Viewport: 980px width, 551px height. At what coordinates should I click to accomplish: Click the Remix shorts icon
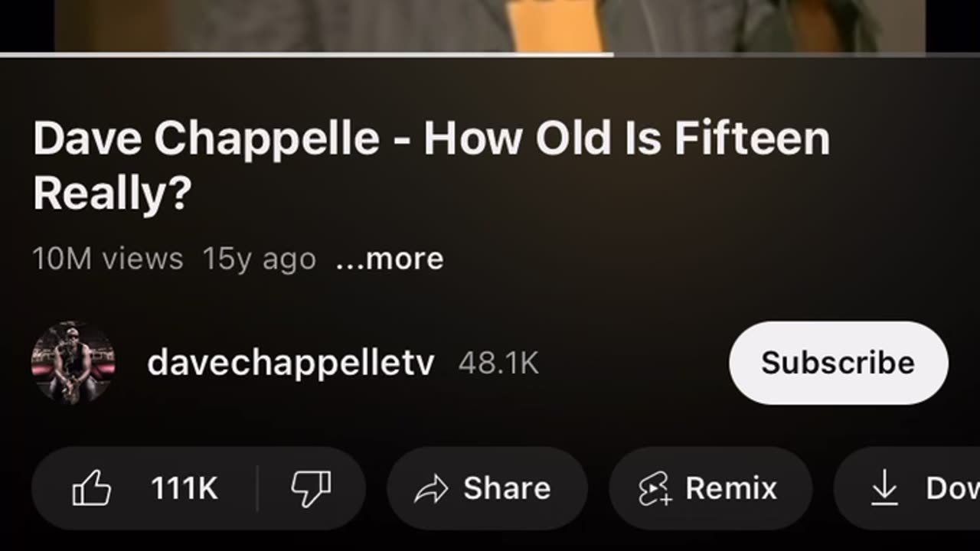pos(655,489)
